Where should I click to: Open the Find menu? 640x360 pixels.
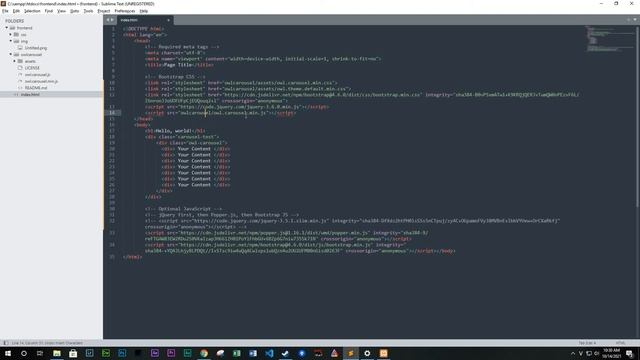coord(49,11)
